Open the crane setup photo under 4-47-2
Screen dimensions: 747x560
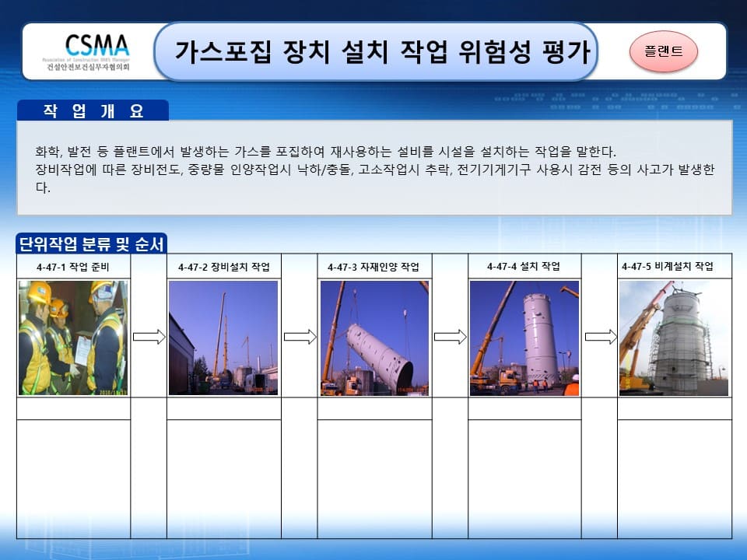(x=223, y=338)
